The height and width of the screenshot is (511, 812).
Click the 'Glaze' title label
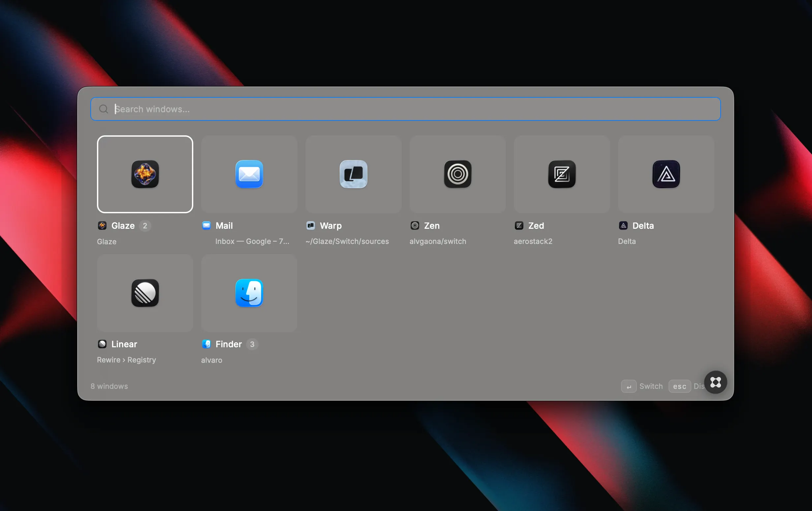123,225
